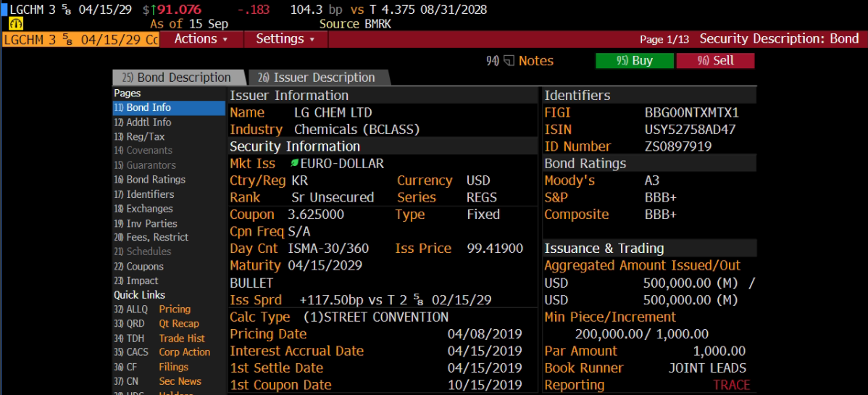Viewport: 868px width, 395px height.
Task: Click FIGI value BBG00NTXMTX1
Action: [691, 113]
